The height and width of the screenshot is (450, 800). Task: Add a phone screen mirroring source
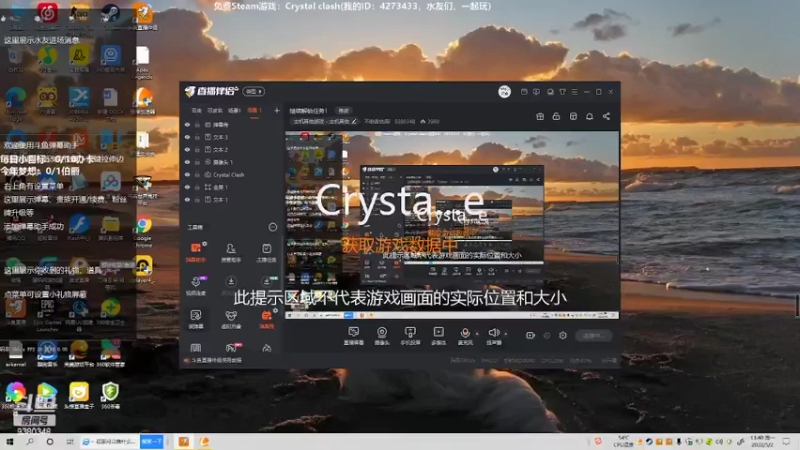pyautogui.click(x=410, y=336)
